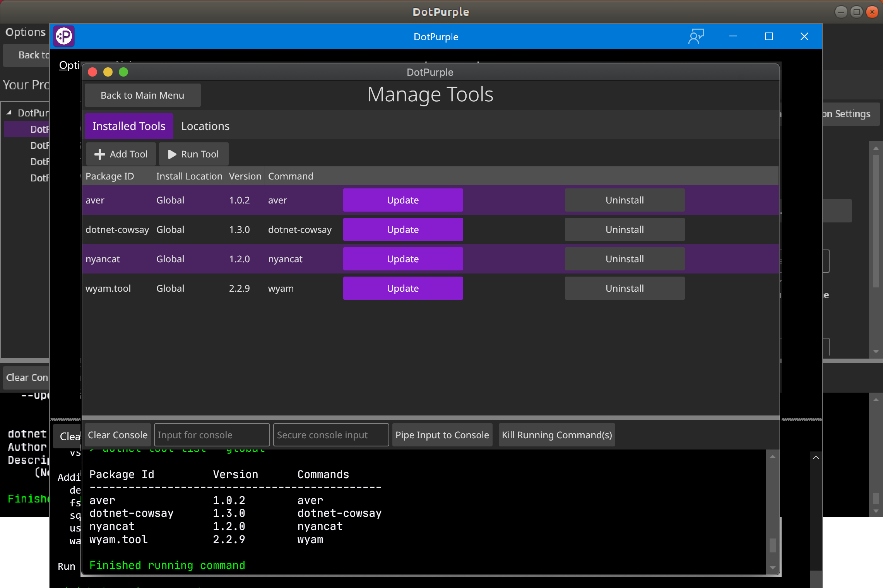The image size is (883, 588).
Task: Uninstall dotnet-cowsay
Action: click(x=625, y=229)
